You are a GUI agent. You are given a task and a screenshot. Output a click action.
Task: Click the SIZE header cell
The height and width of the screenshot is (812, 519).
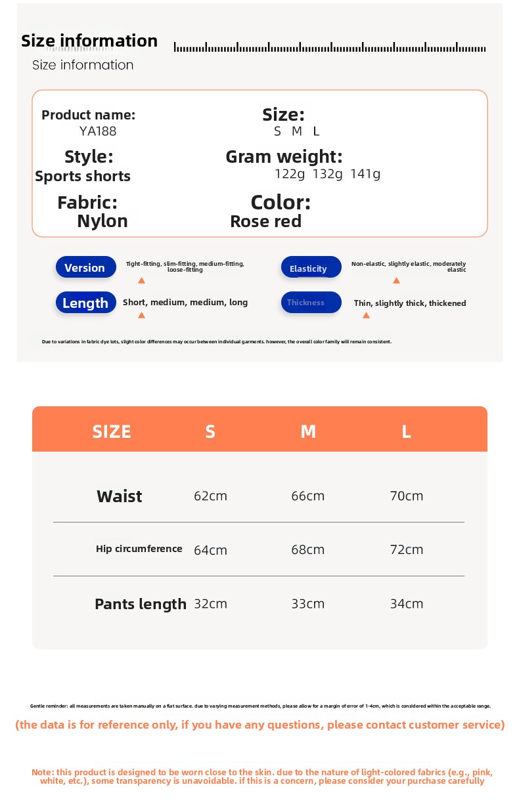112,431
